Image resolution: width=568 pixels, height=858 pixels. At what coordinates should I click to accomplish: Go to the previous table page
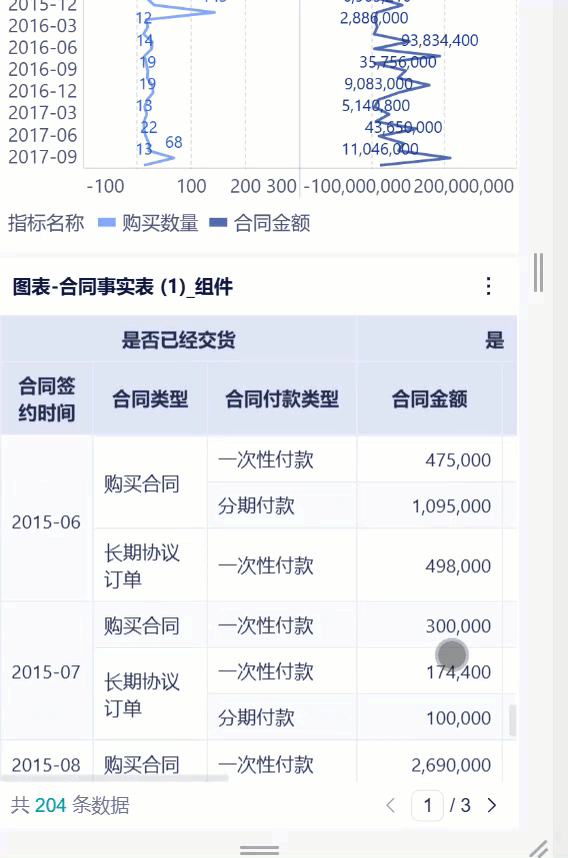(x=391, y=805)
